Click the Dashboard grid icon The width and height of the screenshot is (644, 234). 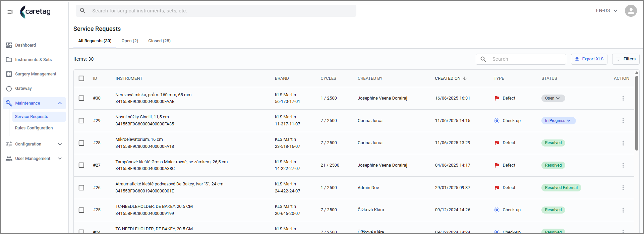(x=9, y=45)
